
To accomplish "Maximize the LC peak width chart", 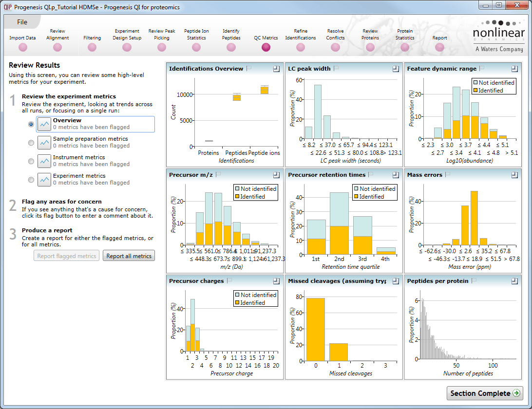I will (396, 69).
